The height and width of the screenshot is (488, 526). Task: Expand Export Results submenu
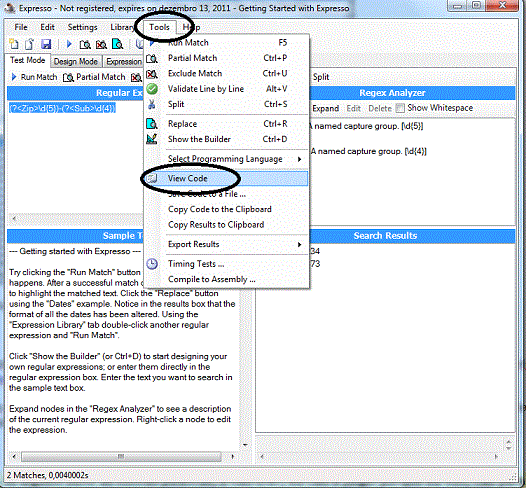[x=225, y=244]
